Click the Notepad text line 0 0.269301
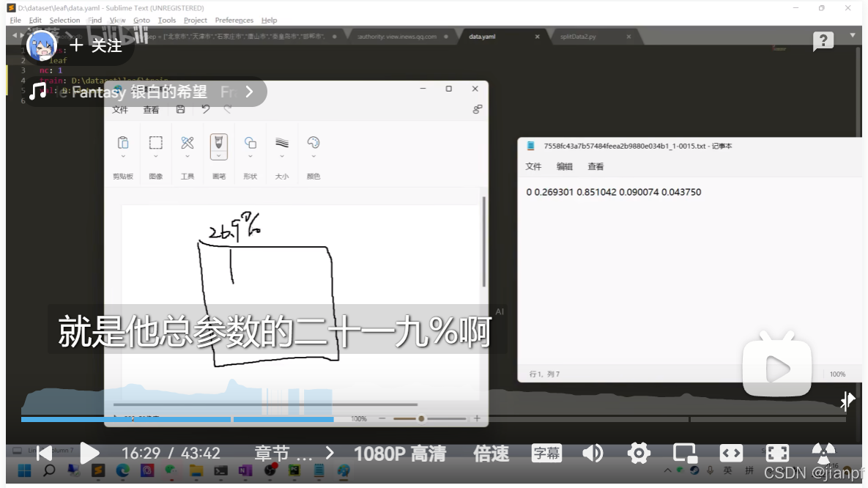Screen dimensions: 868x488 613,192
